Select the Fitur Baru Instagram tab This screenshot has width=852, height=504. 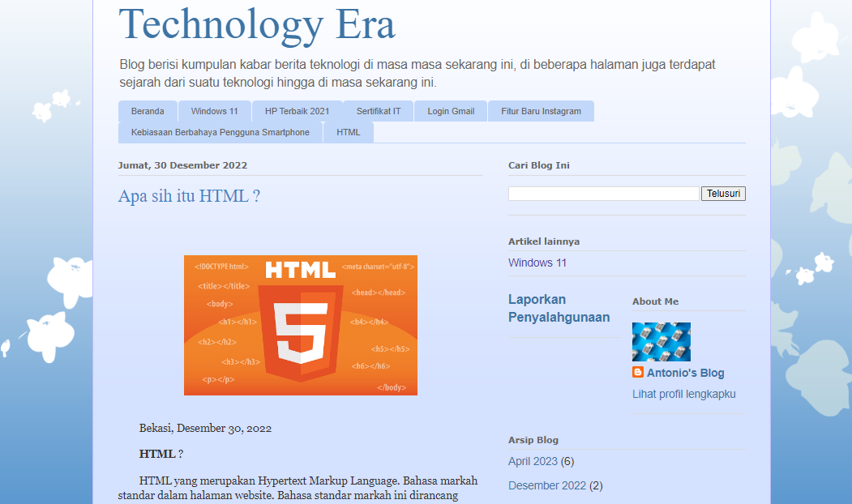coord(542,111)
